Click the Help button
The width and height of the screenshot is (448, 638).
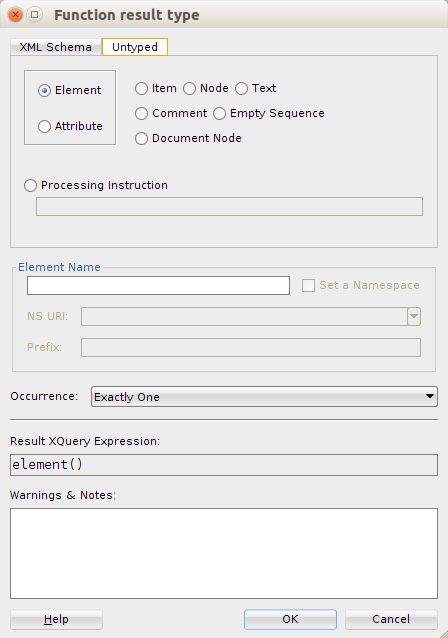[56, 619]
